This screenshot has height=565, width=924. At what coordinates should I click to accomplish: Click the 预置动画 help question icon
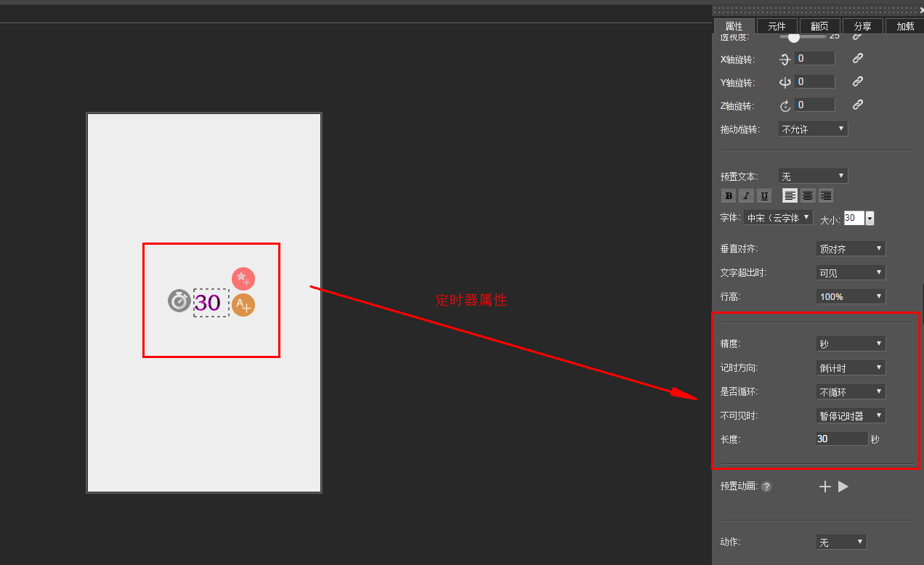point(766,487)
